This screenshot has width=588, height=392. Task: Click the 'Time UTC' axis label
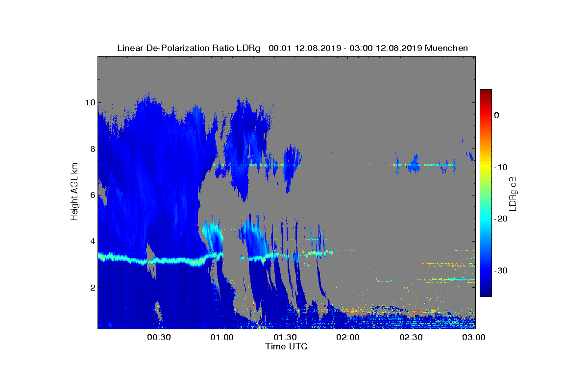click(x=287, y=346)
